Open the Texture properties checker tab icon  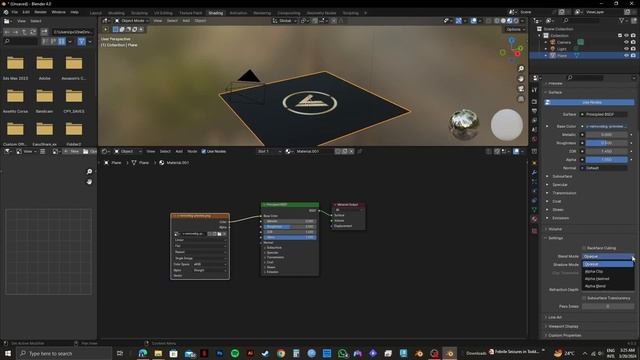pos(534,231)
